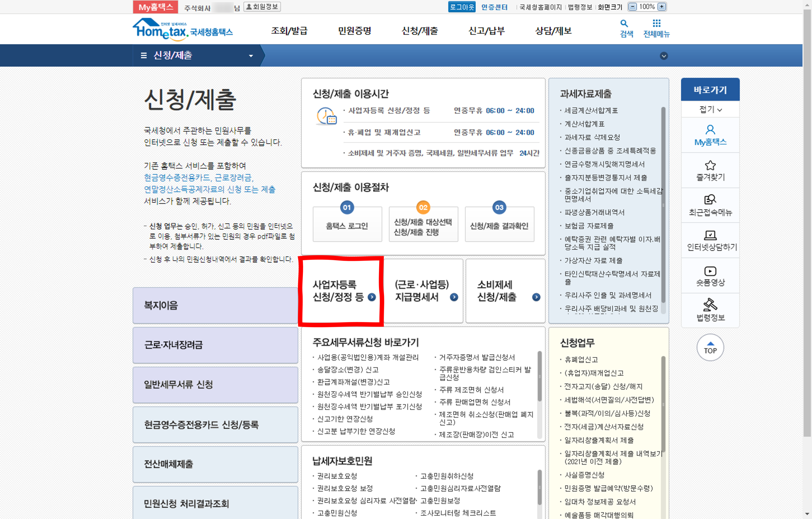Expand the blue bar chevron-down circle
The image size is (812, 519).
664,56
